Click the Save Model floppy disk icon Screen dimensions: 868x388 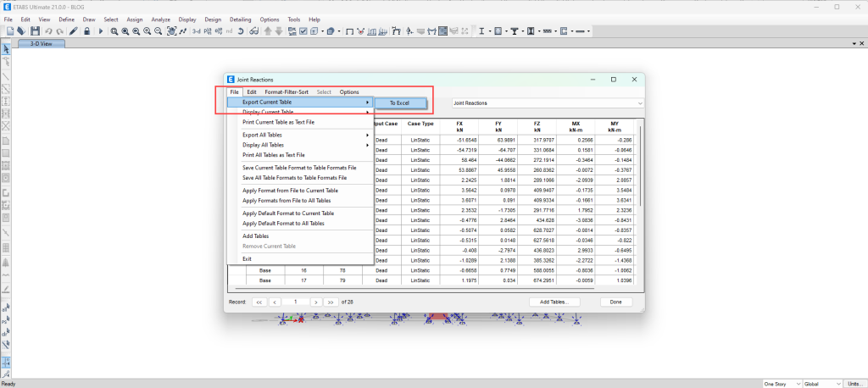tap(36, 31)
